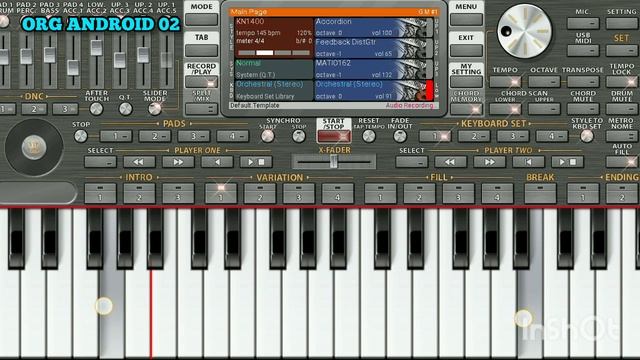Image resolution: width=640 pixels, height=360 pixels.
Task: Open the SPLIT/MIX button
Action: [x=202, y=109]
